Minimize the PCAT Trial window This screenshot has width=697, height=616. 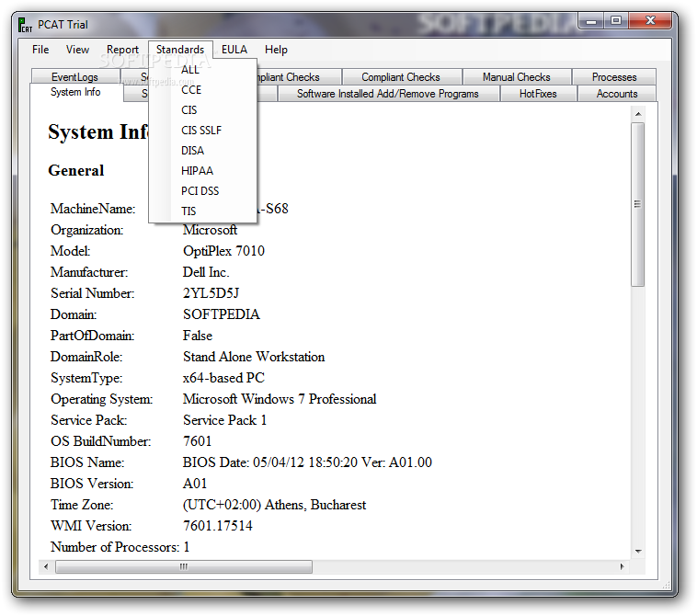(x=591, y=21)
